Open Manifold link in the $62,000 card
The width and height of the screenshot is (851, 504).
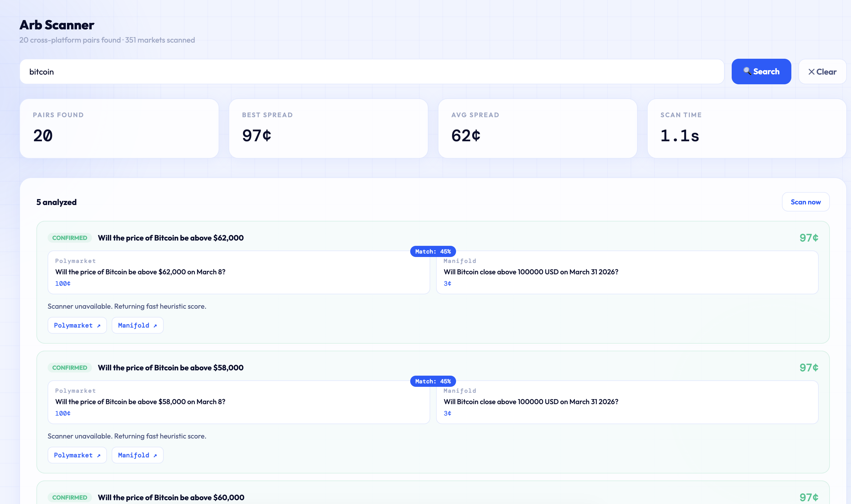(137, 325)
